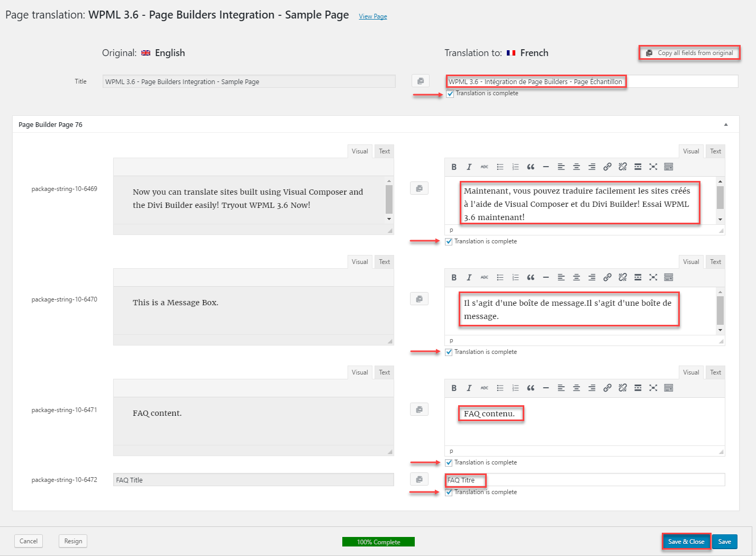The width and height of the screenshot is (756, 556).
Task: Toggle fullscreen in package-string-10-6469 editor
Action: [653, 167]
